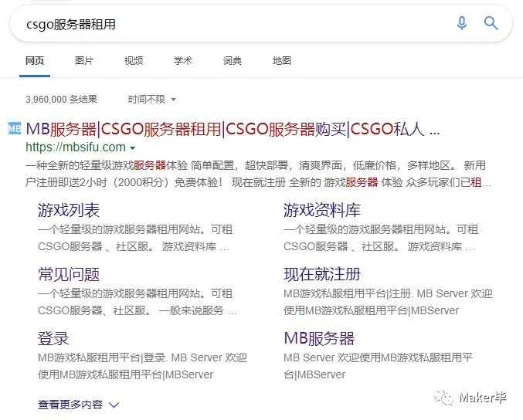Open the 词典 tab
Image resolution: width=523 pixels, height=420 pixels.
233,61
